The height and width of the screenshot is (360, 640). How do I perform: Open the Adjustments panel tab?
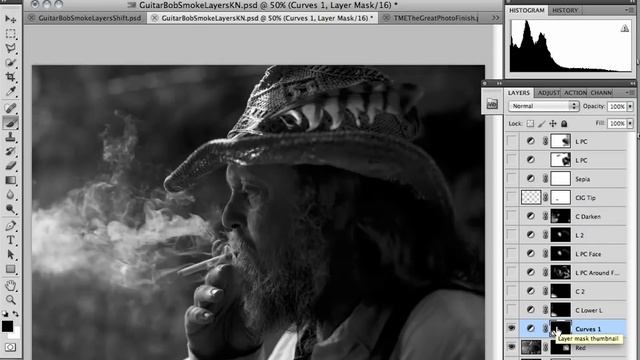[548, 93]
